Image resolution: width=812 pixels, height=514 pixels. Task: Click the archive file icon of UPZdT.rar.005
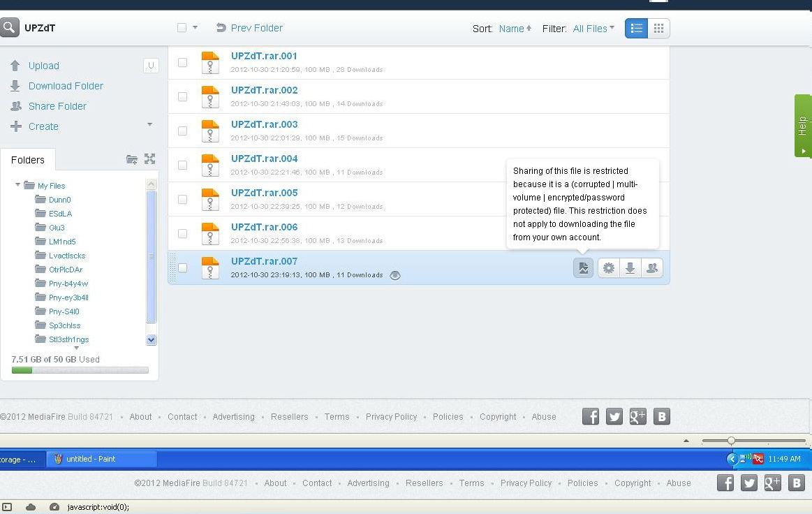[209, 200]
